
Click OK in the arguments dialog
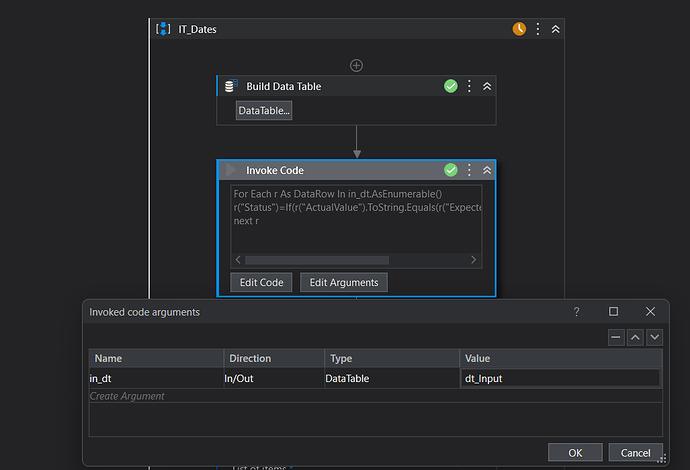point(575,453)
